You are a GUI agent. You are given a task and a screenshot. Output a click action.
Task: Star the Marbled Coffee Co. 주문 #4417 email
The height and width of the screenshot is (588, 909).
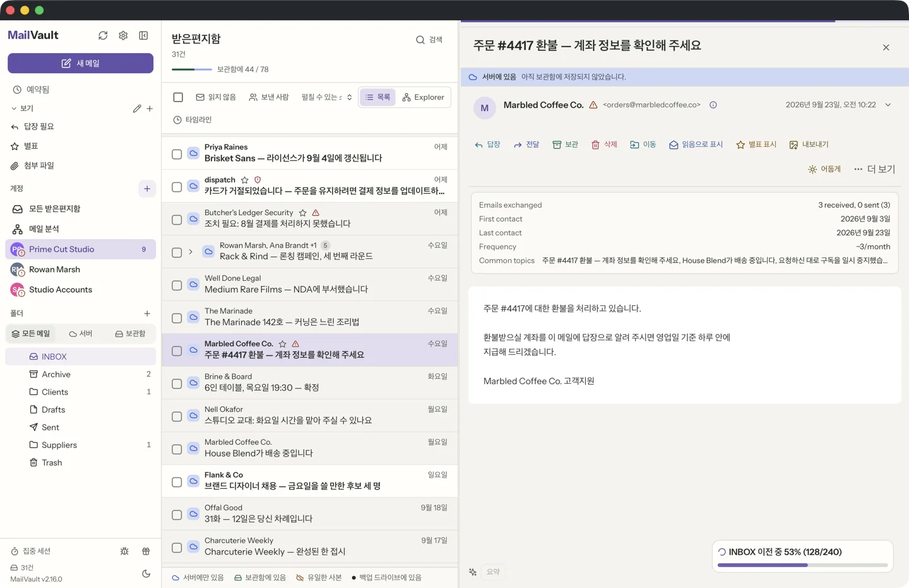tap(282, 344)
